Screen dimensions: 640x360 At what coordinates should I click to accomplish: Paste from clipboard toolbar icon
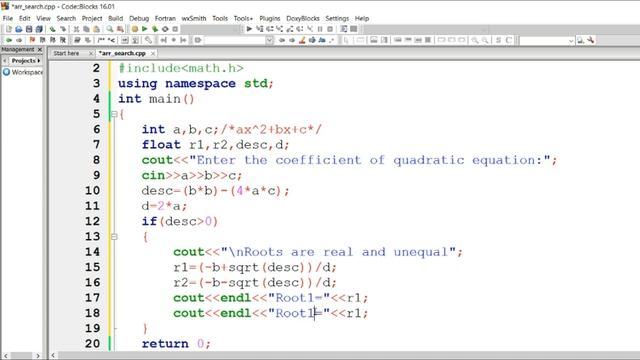[96, 29]
